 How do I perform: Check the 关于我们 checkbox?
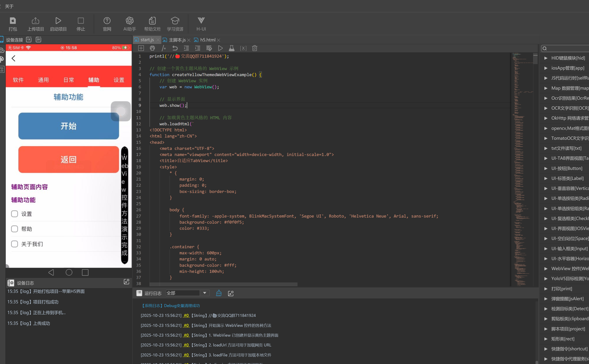(x=14, y=244)
